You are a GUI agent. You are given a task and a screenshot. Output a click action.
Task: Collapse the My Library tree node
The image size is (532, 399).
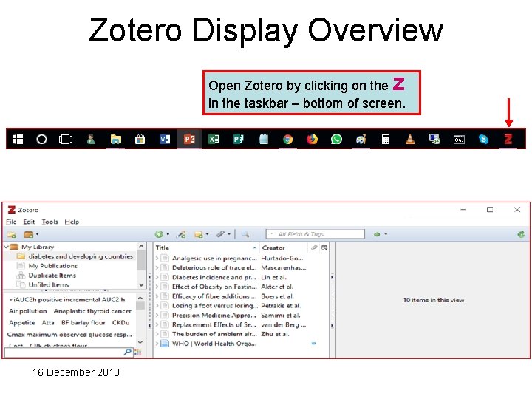(x=7, y=247)
